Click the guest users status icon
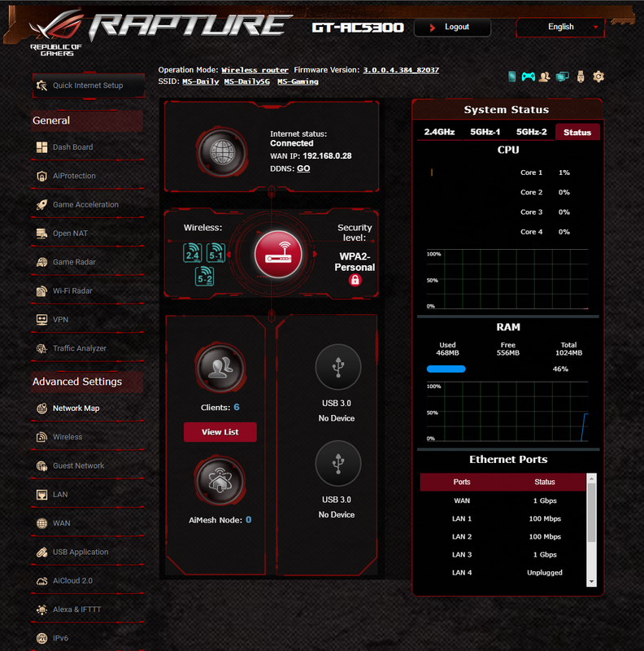Image resolution: width=644 pixels, height=651 pixels. 545,76
